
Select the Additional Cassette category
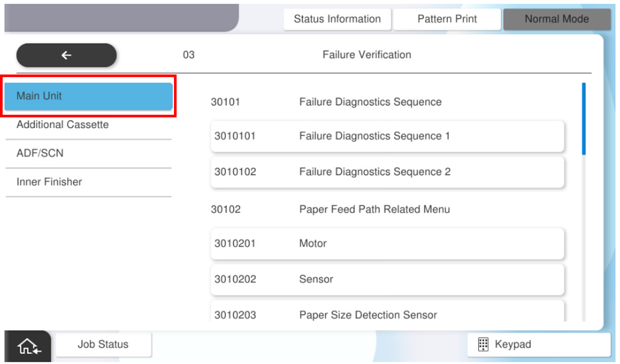click(88, 125)
